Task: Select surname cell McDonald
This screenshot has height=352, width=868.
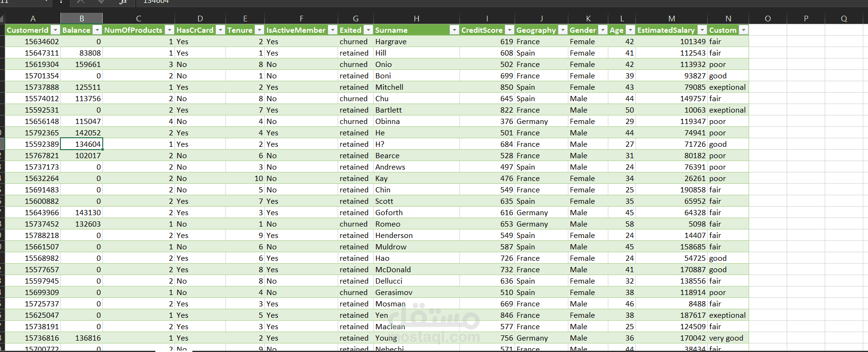Action: [417, 269]
